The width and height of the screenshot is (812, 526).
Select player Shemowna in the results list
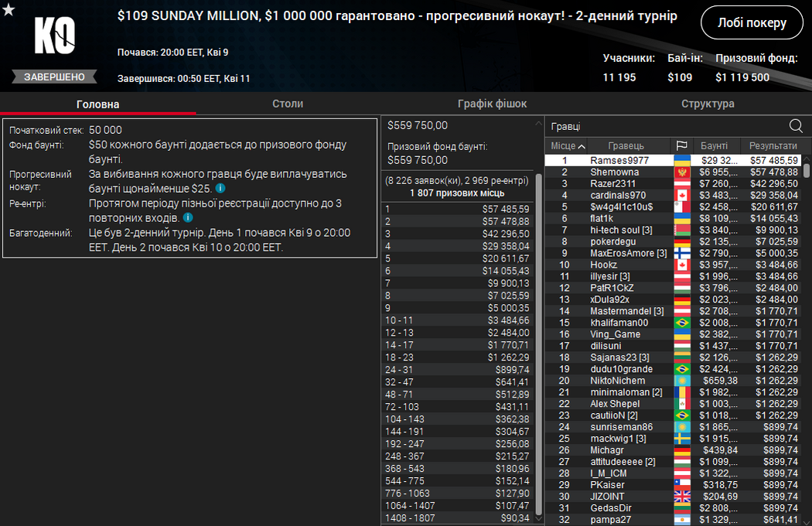click(x=615, y=172)
